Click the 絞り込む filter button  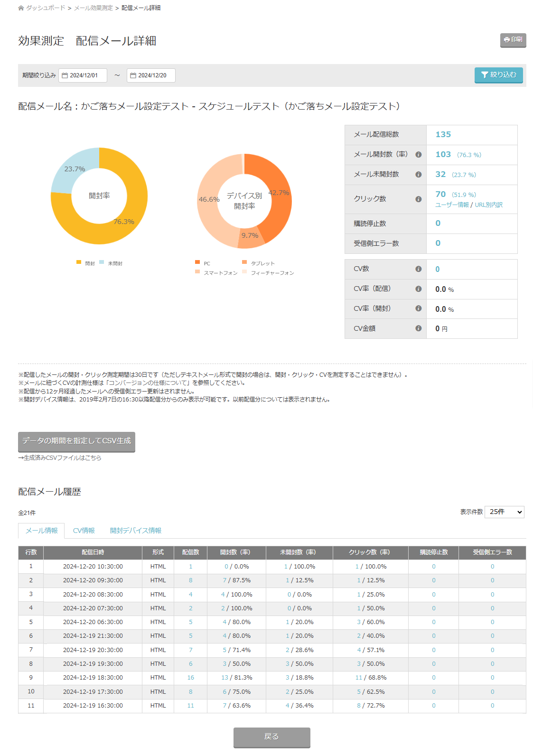498,75
